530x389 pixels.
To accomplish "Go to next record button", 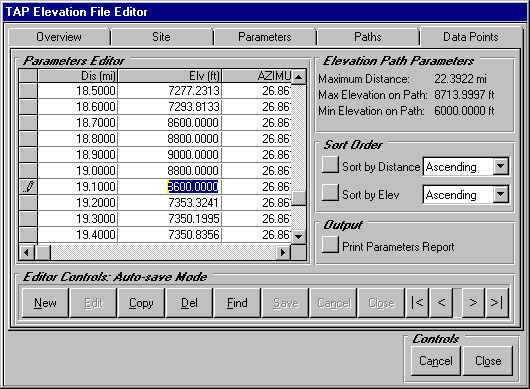I will click(473, 303).
